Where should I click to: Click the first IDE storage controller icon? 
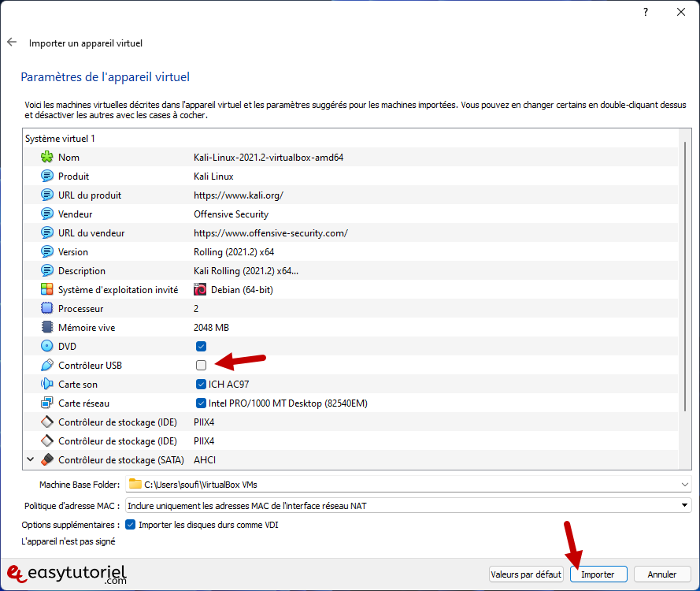[x=47, y=422]
